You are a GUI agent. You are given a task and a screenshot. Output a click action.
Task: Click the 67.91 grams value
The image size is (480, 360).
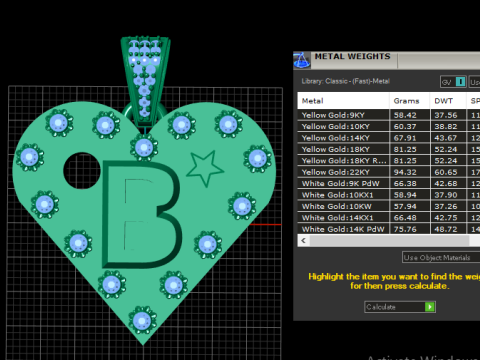405,138
